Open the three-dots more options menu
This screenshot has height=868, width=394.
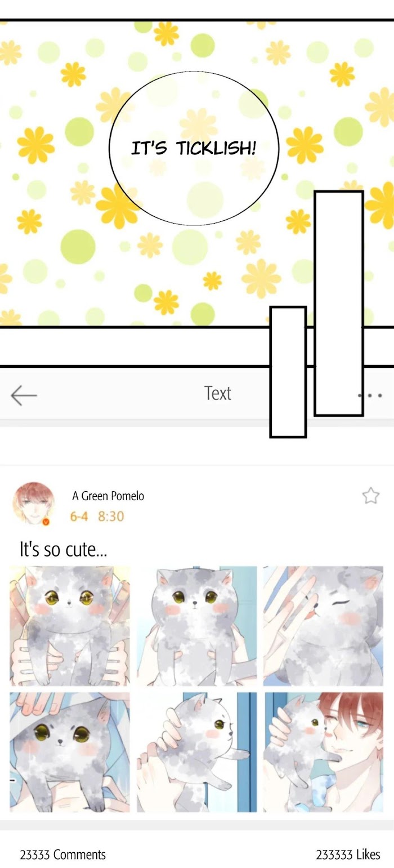pyautogui.click(x=372, y=395)
